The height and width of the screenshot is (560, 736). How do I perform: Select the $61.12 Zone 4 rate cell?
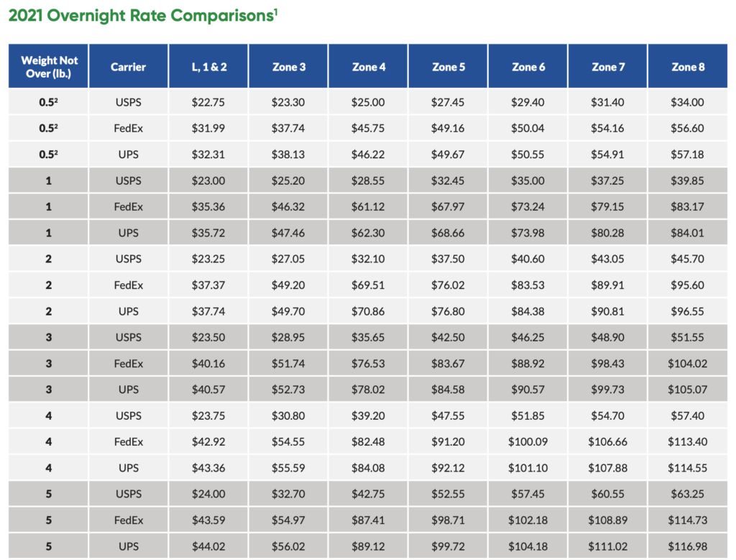[x=368, y=207]
